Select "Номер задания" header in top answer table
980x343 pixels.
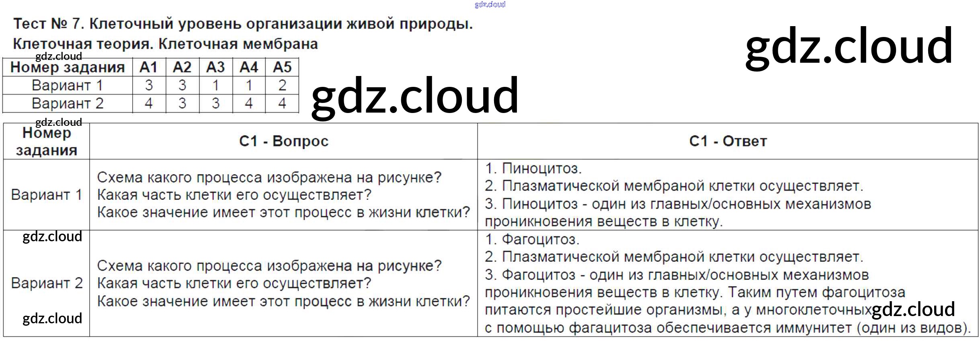[x=68, y=67]
